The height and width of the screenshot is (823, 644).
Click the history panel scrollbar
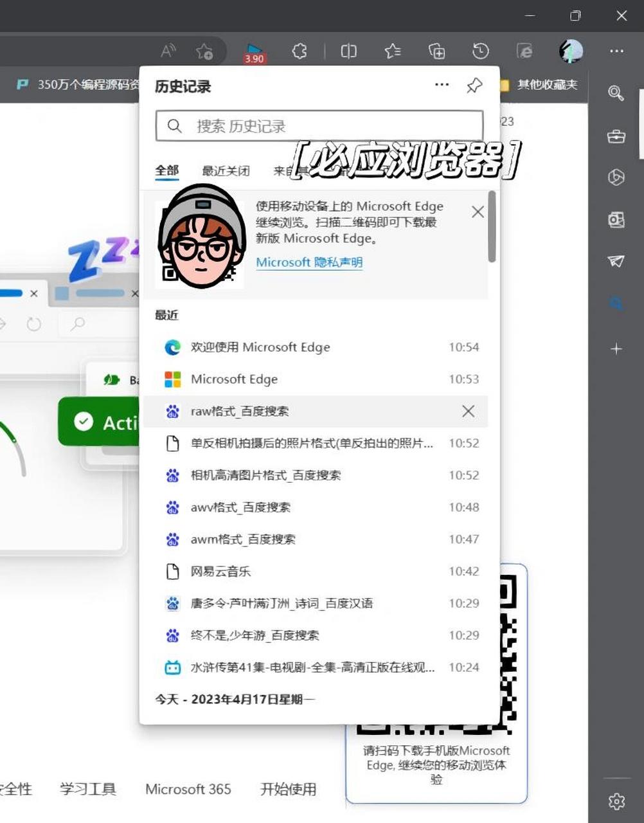(x=492, y=226)
